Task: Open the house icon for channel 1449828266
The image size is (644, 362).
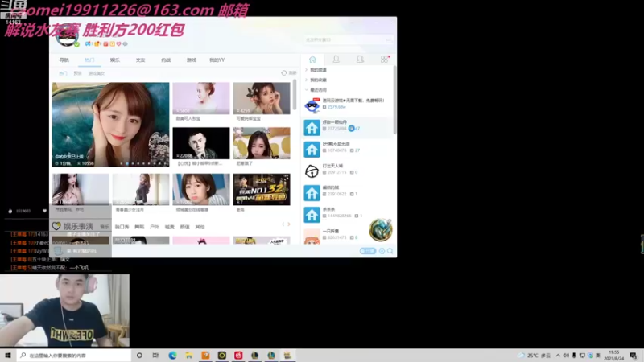Action: tap(312, 214)
